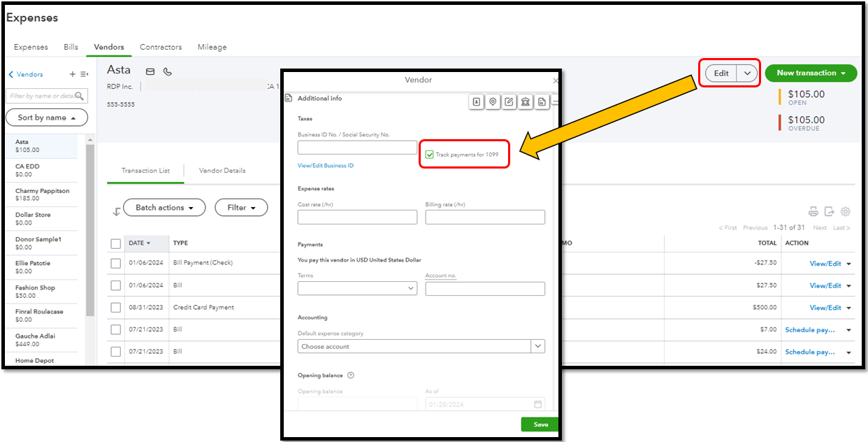Image resolution: width=868 pixels, height=442 pixels.
Task: Click View/Edit for the $500.00 row
Action: click(825, 308)
